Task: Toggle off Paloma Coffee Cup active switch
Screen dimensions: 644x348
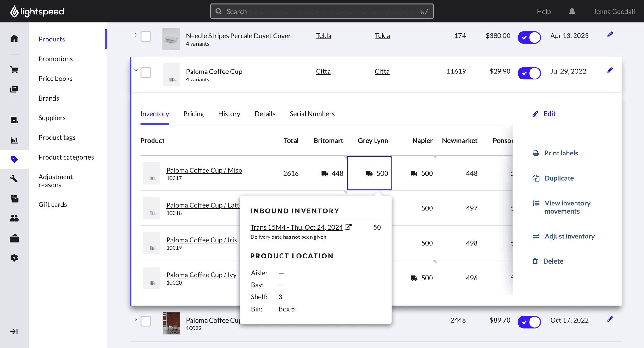Action: [529, 73]
